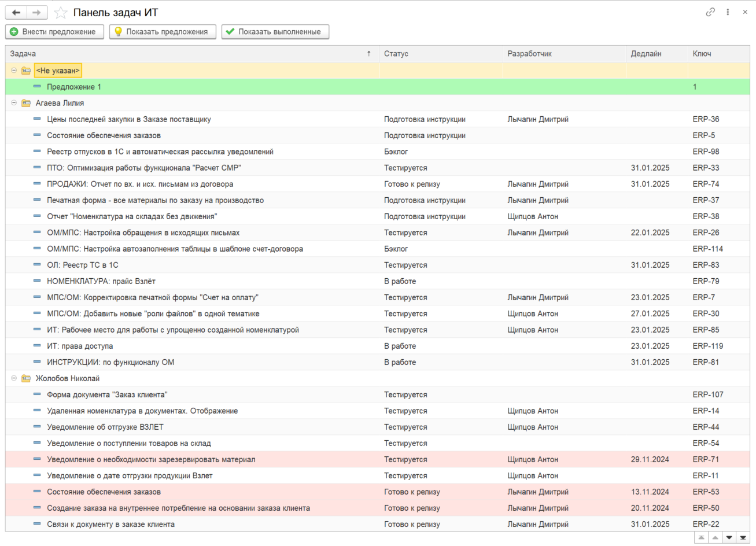Collapse the Жолобов Николай group

[14, 378]
